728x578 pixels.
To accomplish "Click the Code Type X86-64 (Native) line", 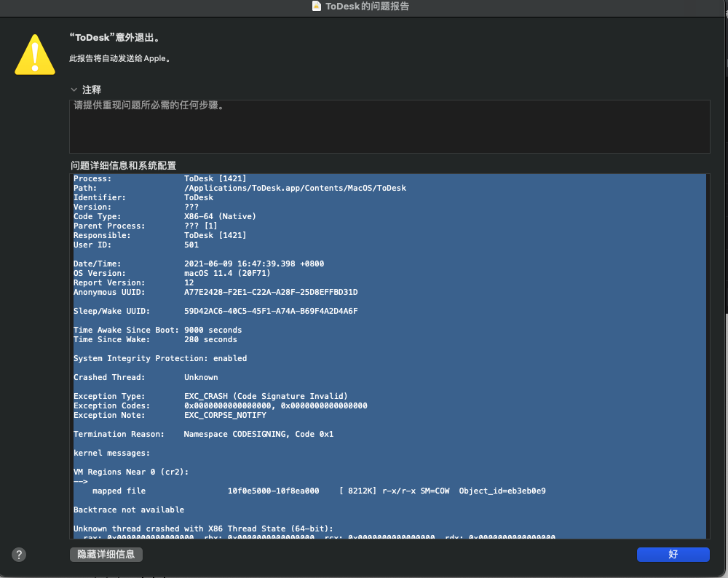I will point(165,216).
